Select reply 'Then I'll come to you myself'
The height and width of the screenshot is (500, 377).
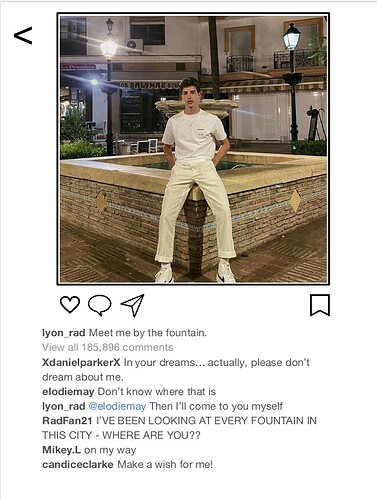coord(216,406)
